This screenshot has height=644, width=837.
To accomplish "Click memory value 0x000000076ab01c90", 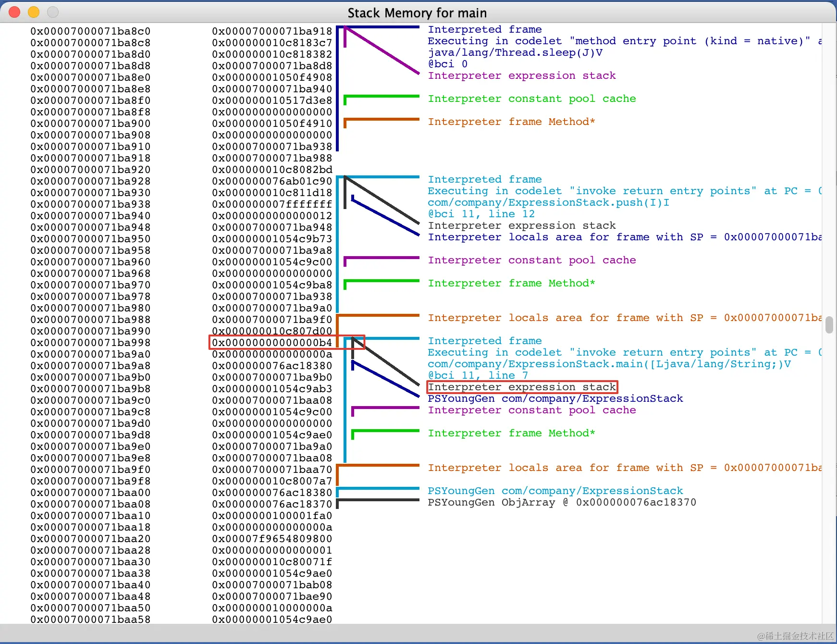I will click(272, 181).
